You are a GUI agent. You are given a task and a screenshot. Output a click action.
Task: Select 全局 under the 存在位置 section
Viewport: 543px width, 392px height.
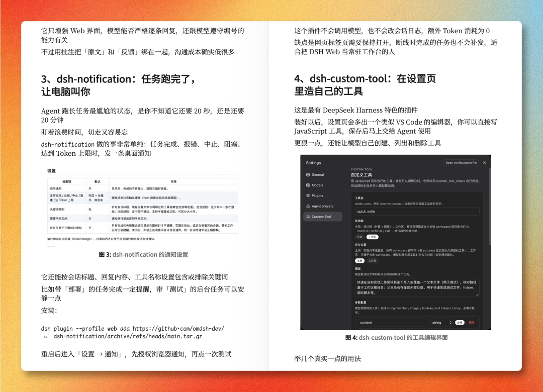pyautogui.click(x=360, y=261)
